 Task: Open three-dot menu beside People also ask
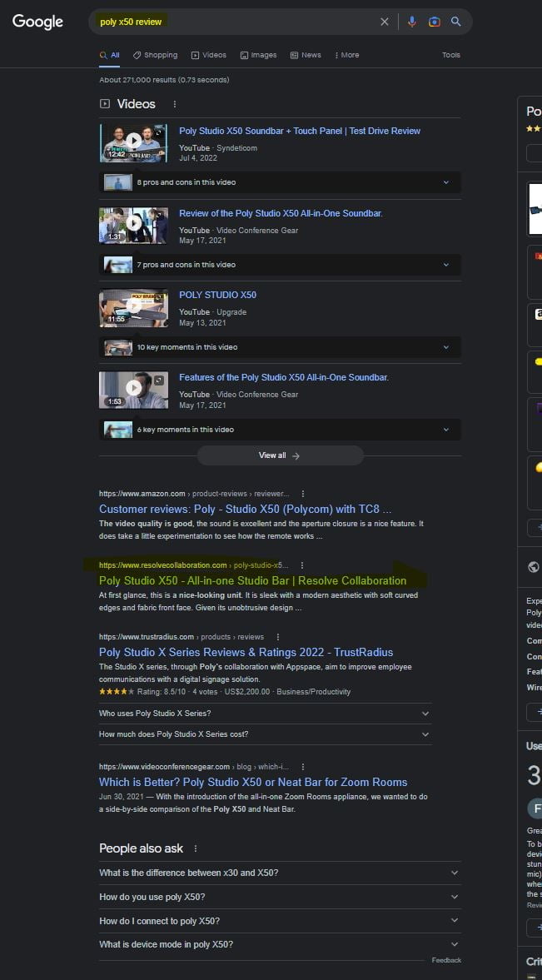point(196,848)
